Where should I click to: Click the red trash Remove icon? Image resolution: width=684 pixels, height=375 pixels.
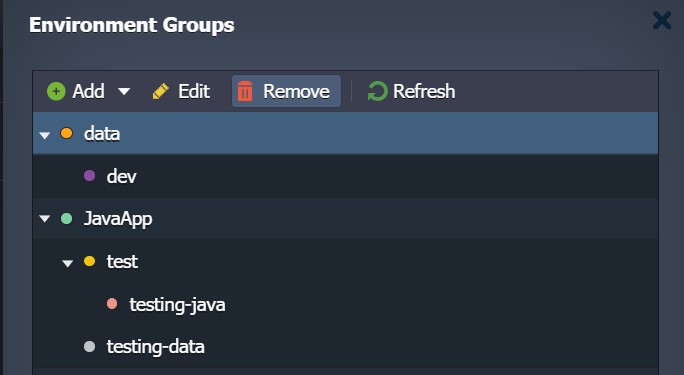click(x=245, y=91)
